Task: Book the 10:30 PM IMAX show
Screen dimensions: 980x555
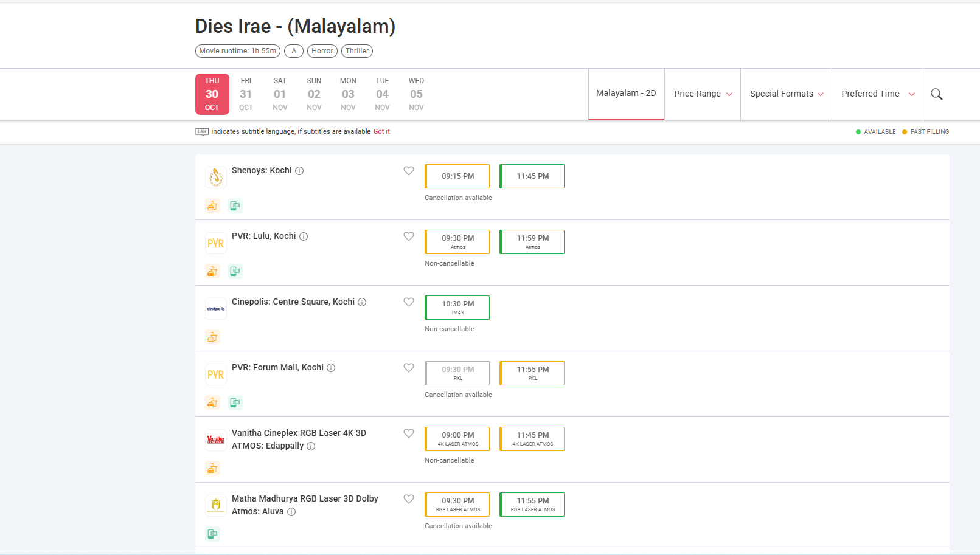Action: pyautogui.click(x=457, y=307)
